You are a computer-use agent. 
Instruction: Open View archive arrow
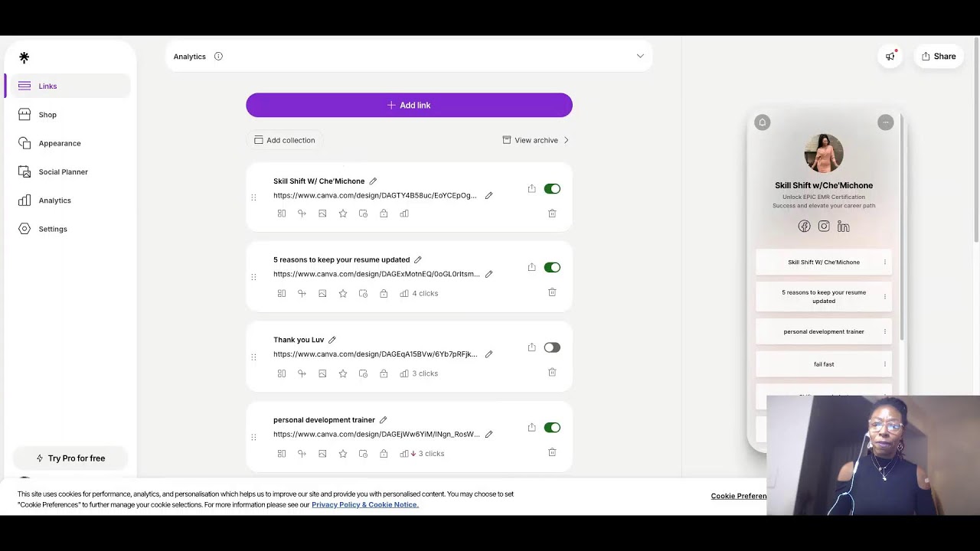(566, 140)
